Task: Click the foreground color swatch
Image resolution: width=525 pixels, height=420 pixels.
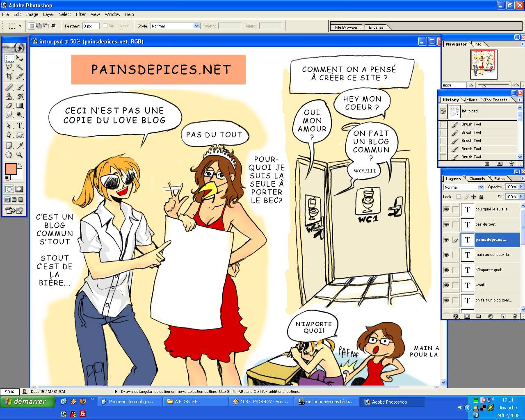Action: [x=11, y=169]
